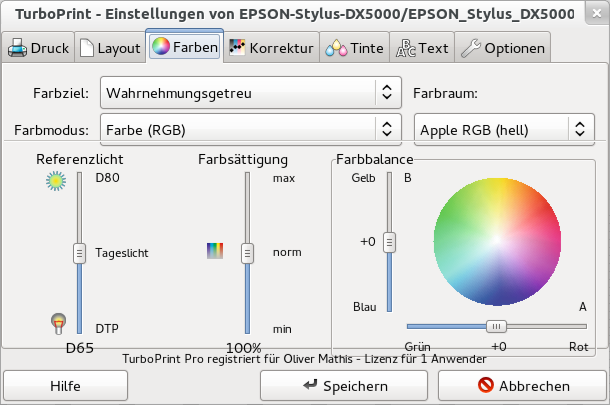Expand the Apple RGB (hell) color space dropdown

504,129
